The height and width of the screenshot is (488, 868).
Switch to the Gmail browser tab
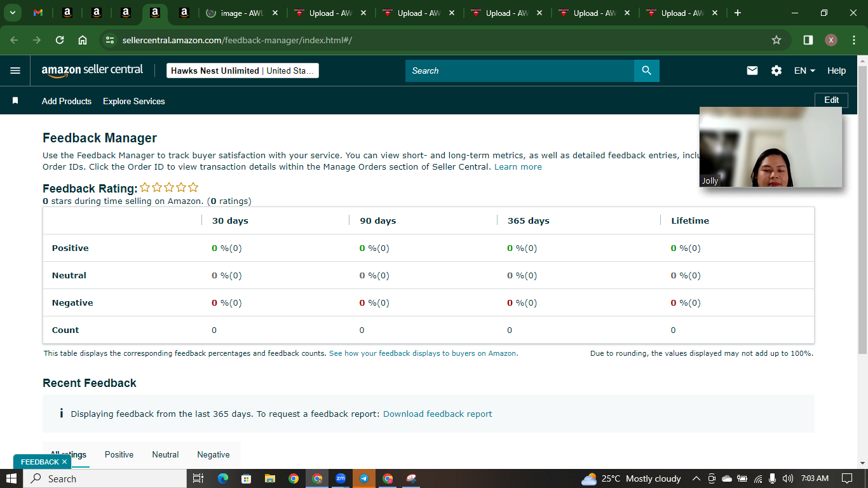(37, 13)
